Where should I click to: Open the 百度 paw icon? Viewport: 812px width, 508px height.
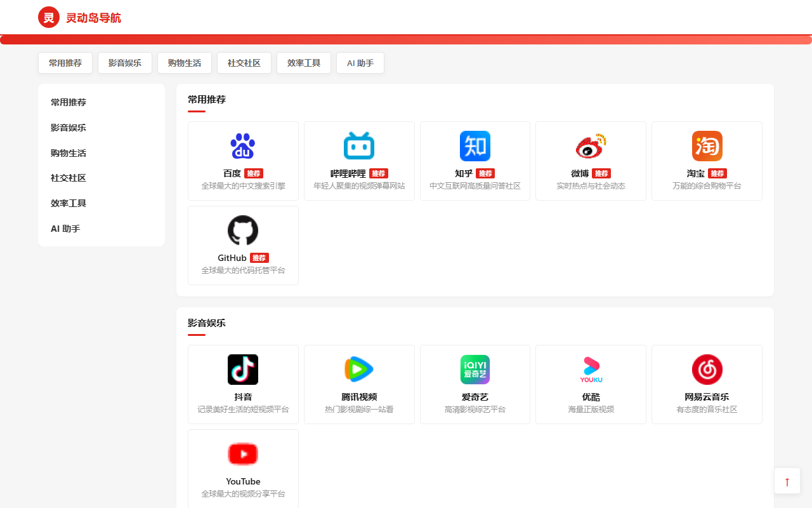tap(243, 146)
